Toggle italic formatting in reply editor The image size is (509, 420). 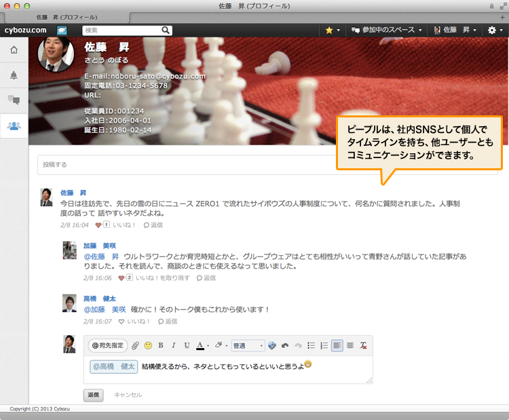pos(174,345)
